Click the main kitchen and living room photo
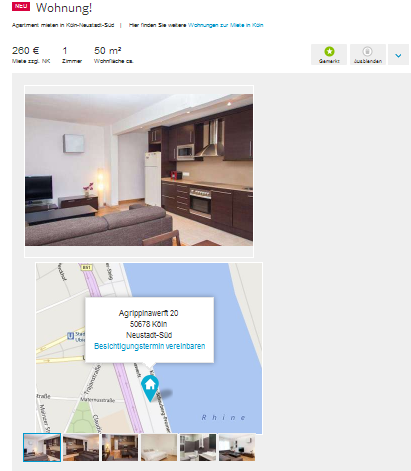 (x=139, y=170)
